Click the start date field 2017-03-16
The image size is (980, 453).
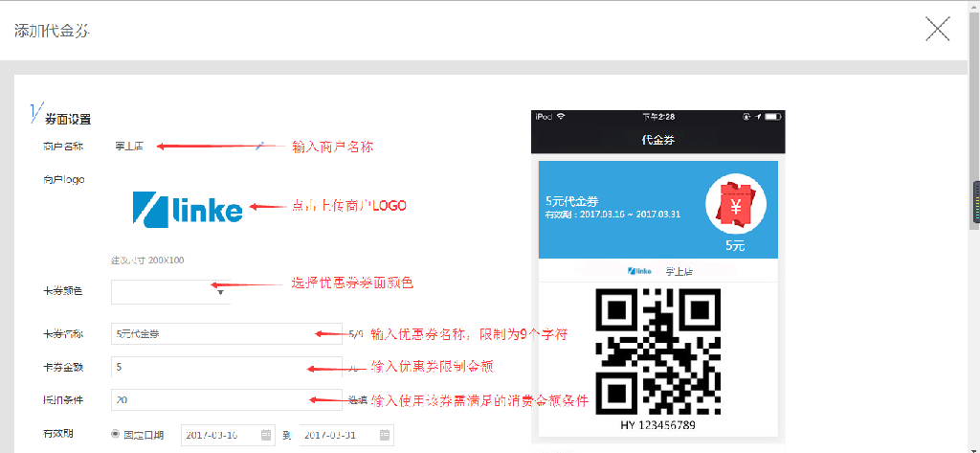coord(228,435)
